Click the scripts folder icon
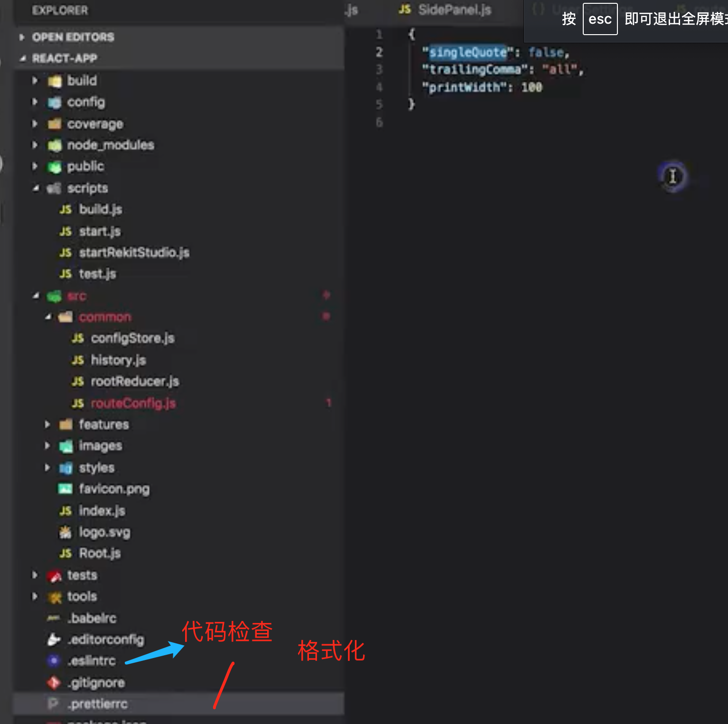 (54, 188)
